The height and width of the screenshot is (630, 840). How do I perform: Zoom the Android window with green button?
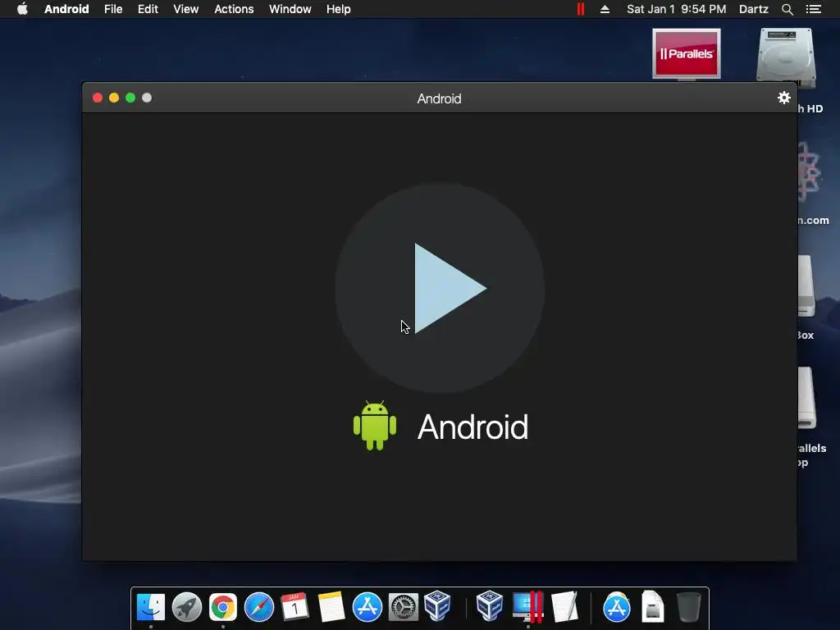click(x=130, y=98)
